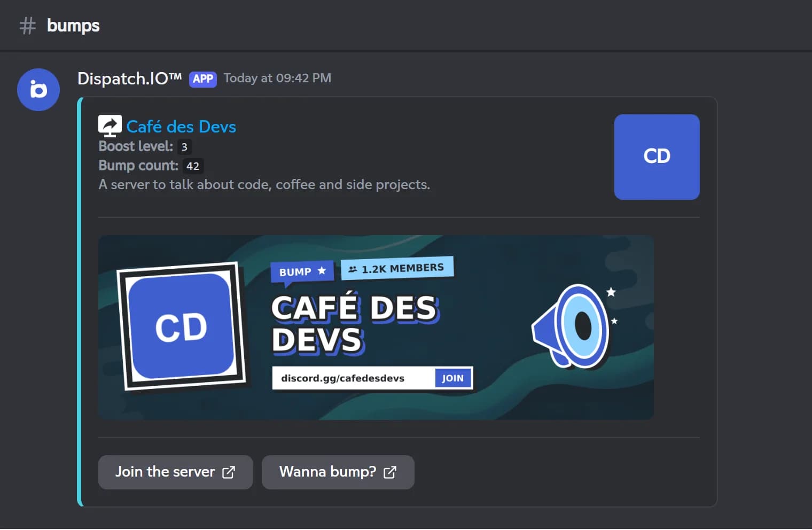Click the Dispatch.IO™ username
The height and width of the screenshot is (530, 812).
pos(130,79)
